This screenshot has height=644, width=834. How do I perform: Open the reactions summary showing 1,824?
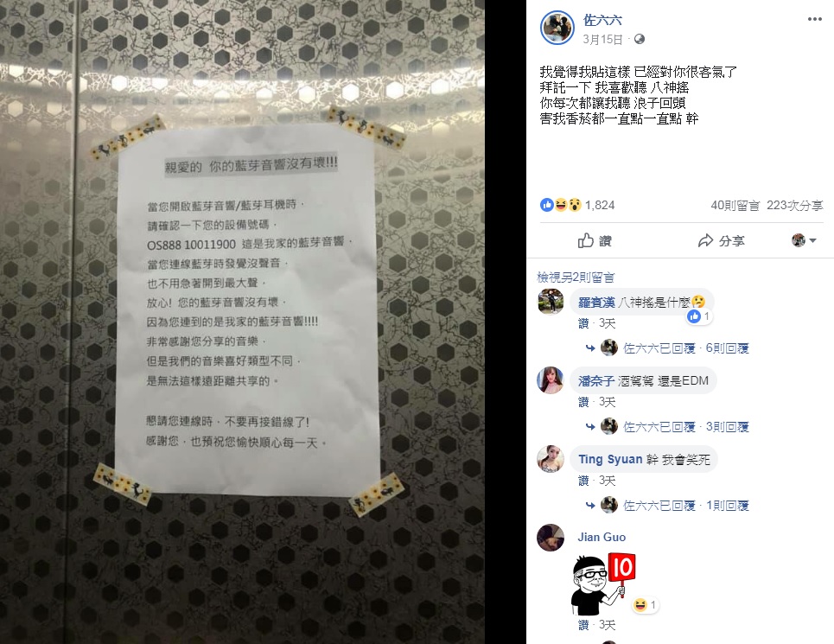[x=577, y=205]
